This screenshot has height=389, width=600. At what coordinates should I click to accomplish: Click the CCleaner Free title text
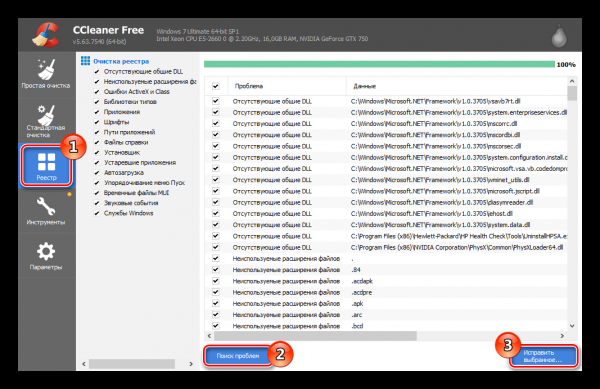(x=108, y=30)
